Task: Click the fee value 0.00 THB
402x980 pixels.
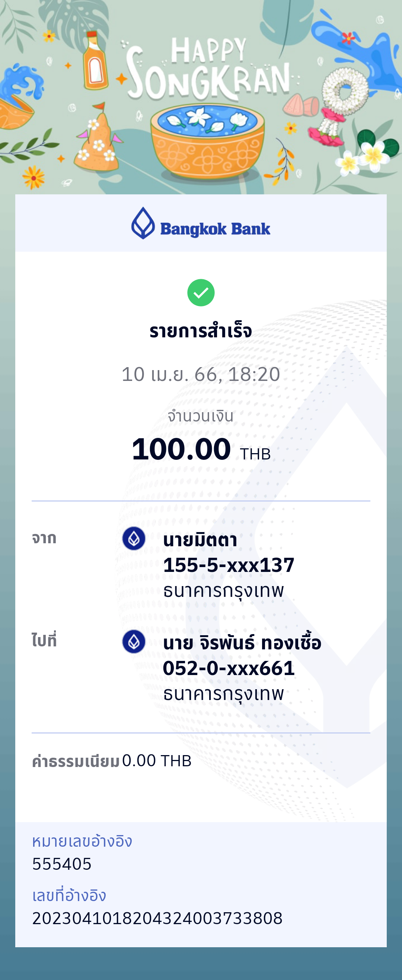Action: pyautogui.click(x=157, y=761)
